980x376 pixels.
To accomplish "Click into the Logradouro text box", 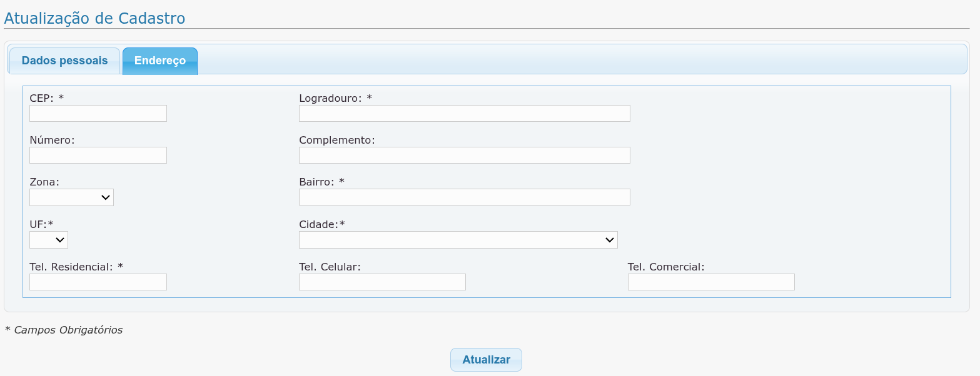I will 465,113.
